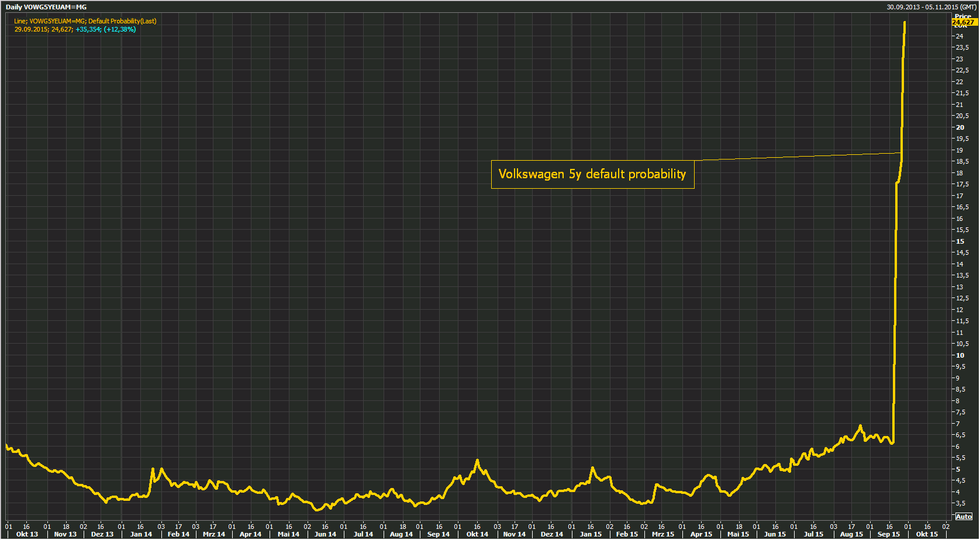Viewport: 980px width, 540px height.
Task: Click the bold 5 price axis label
Action: point(958,469)
